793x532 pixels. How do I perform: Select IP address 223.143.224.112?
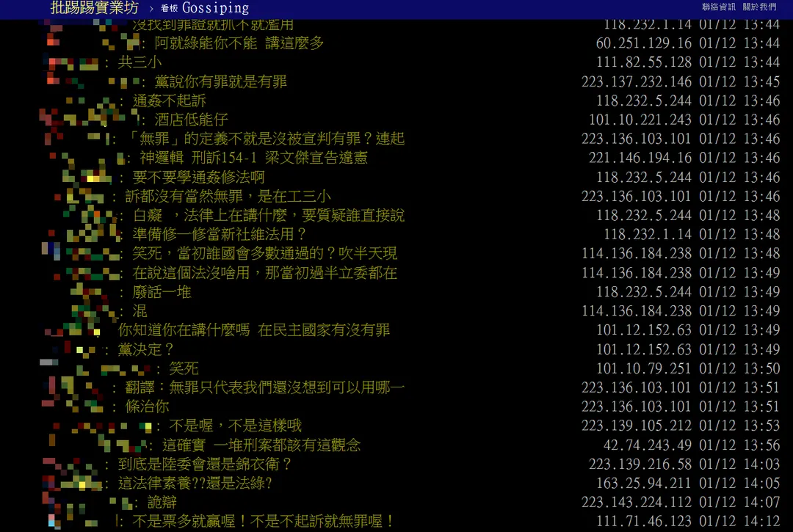pyautogui.click(x=636, y=503)
